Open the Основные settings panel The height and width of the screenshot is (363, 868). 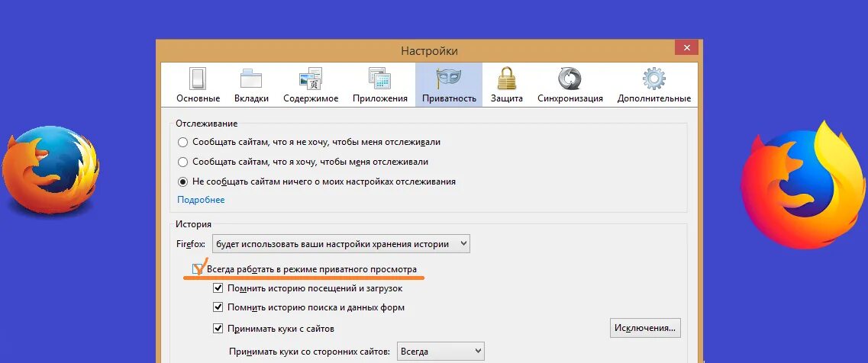click(x=198, y=85)
